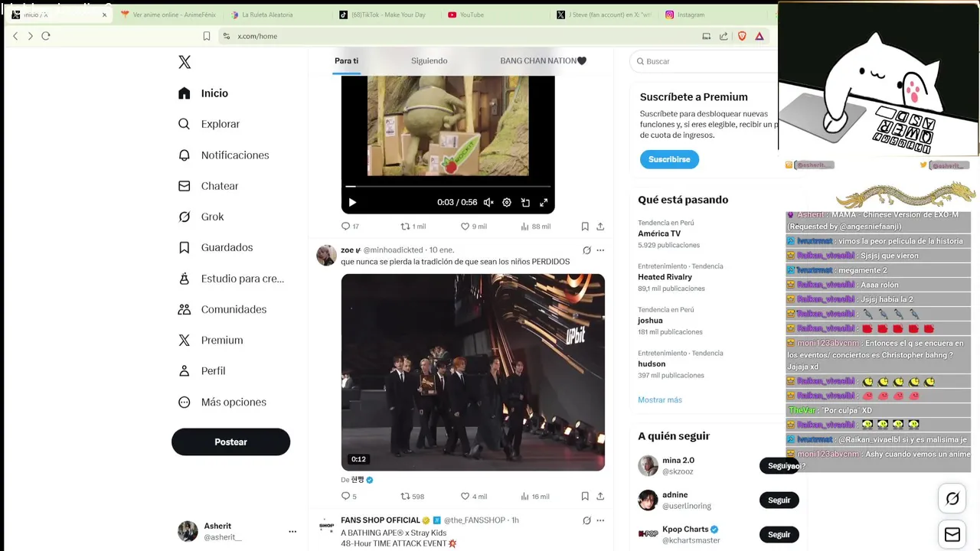The height and width of the screenshot is (551, 980).
Task: Toggle picture-in-picture on frog video
Action: click(525, 203)
